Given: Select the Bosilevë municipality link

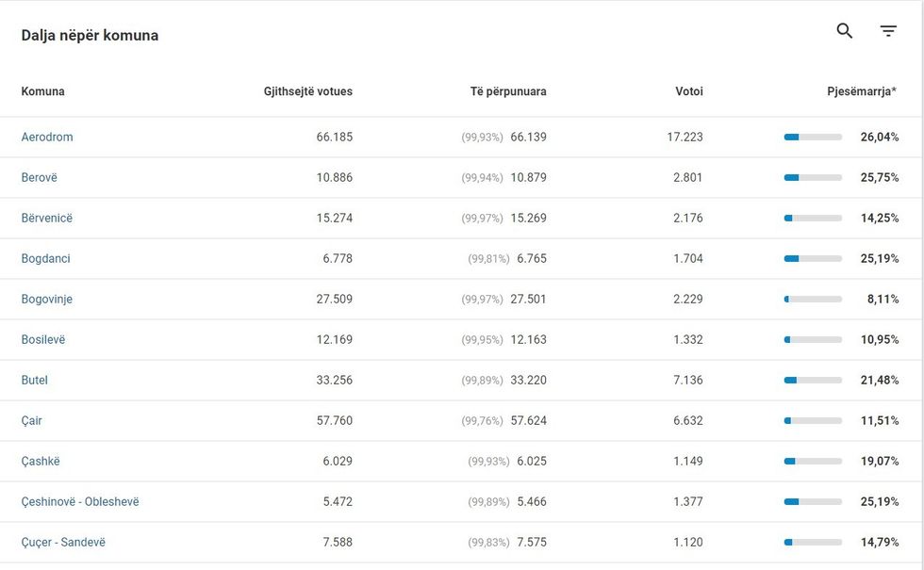Looking at the screenshot, I should (x=43, y=339).
